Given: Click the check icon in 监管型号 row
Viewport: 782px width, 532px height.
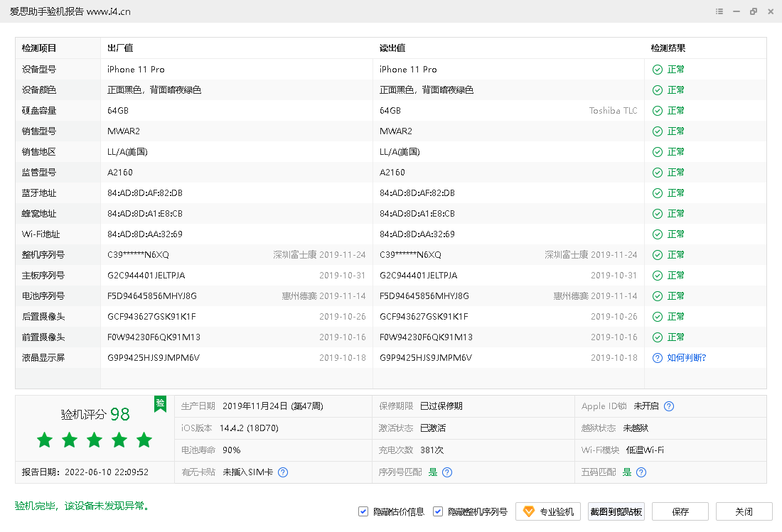Looking at the screenshot, I should point(658,173).
